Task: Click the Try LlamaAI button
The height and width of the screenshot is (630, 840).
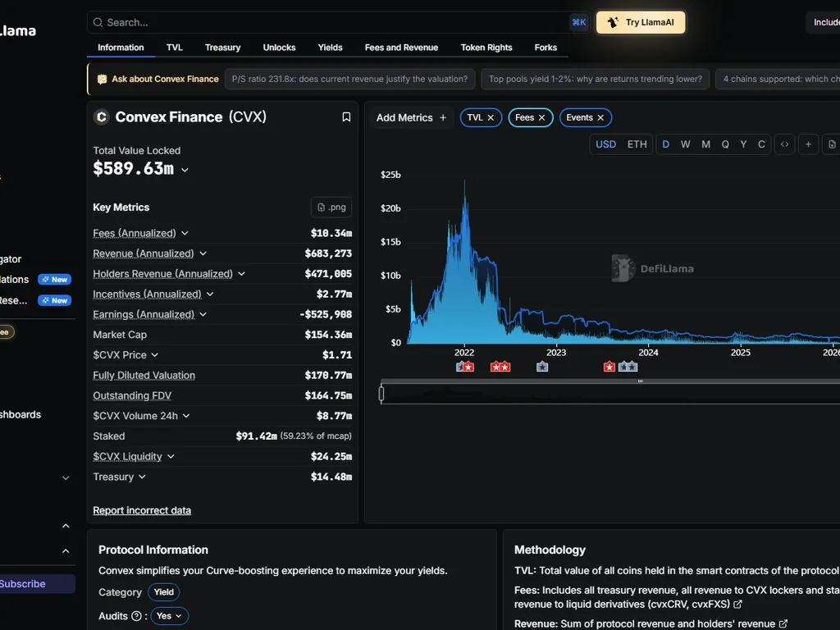Action: (641, 22)
